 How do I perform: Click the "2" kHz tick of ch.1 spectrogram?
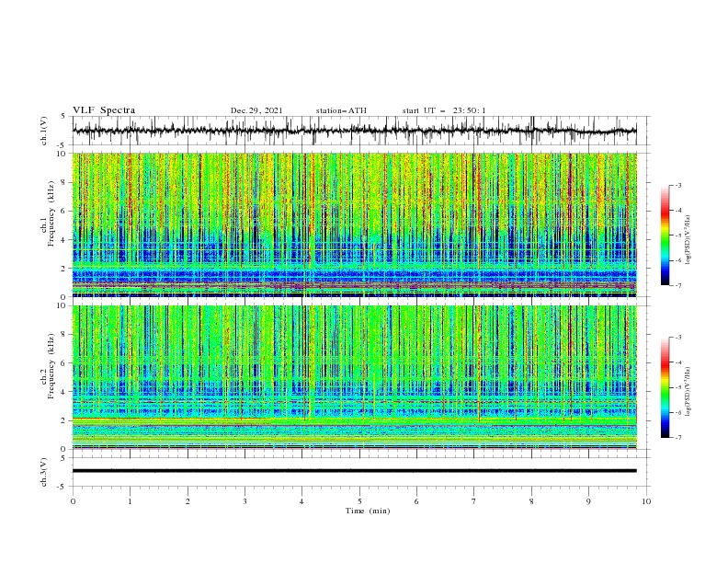pyautogui.click(x=65, y=268)
